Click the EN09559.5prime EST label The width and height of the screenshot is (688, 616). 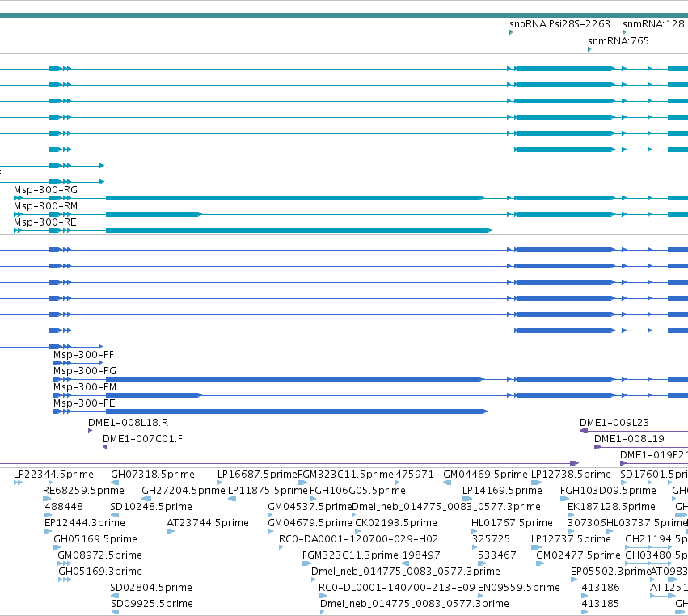(519, 589)
